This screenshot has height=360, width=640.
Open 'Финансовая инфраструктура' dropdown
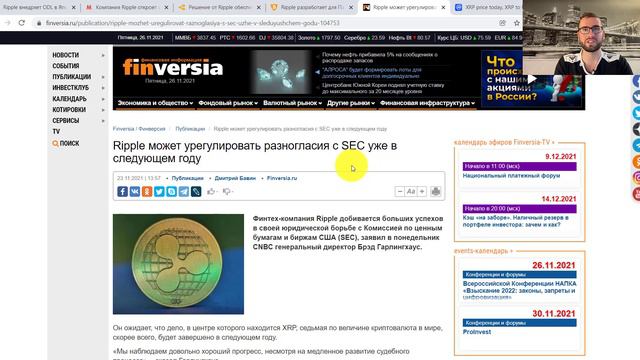click(x=427, y=103)
